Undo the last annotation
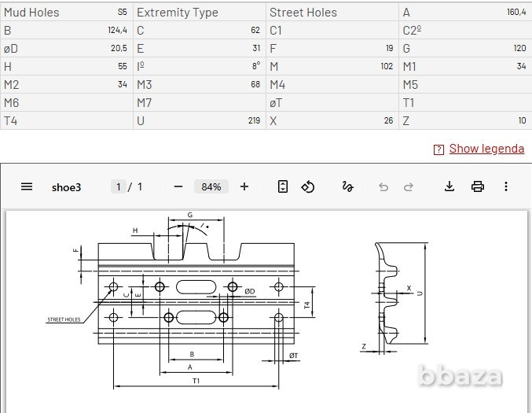The image size is (532, 413). click(x=383, y=186)
